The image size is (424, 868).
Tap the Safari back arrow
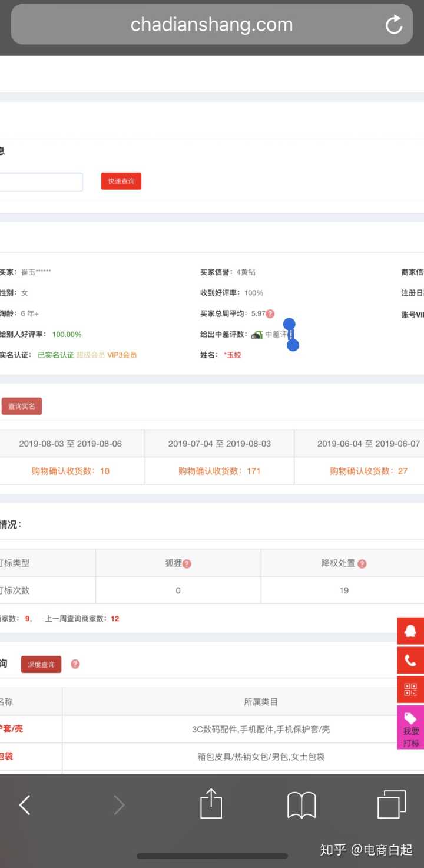[x=25, y=805]
